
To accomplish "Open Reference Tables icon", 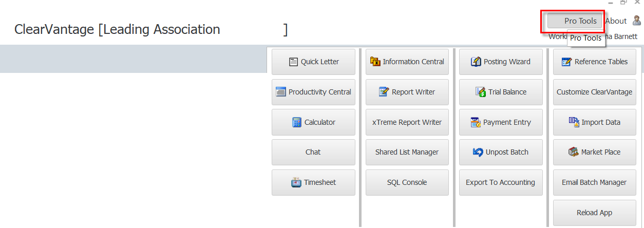I will [x=566, y=62].
